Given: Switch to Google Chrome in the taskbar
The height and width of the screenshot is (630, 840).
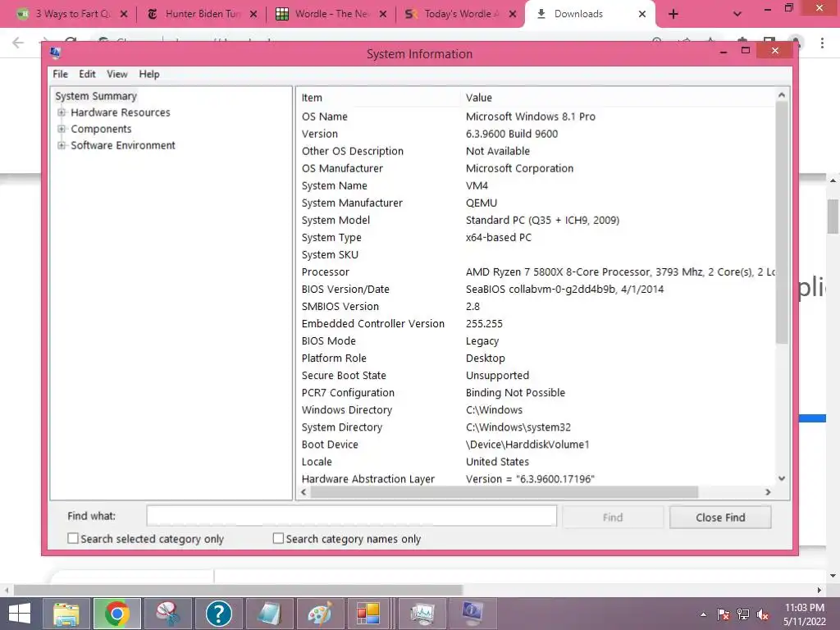Looking at the screenshot, I should point(116,614).
